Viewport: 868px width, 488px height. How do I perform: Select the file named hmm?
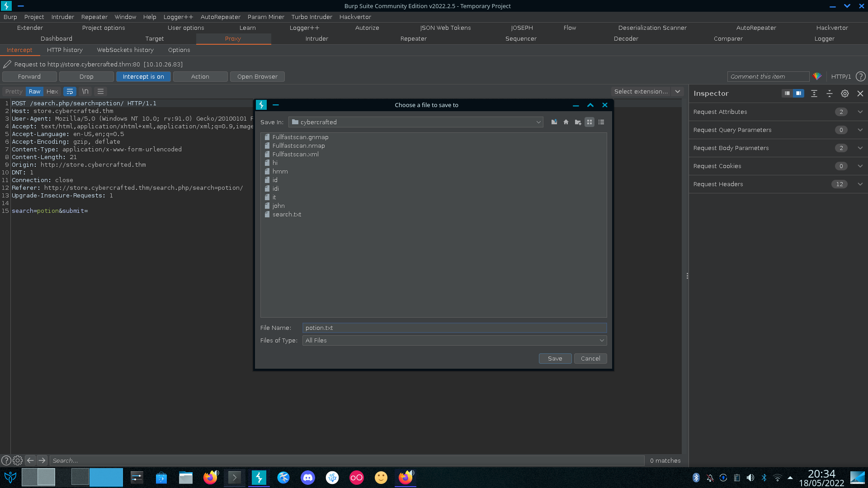[x=276, y=171]
